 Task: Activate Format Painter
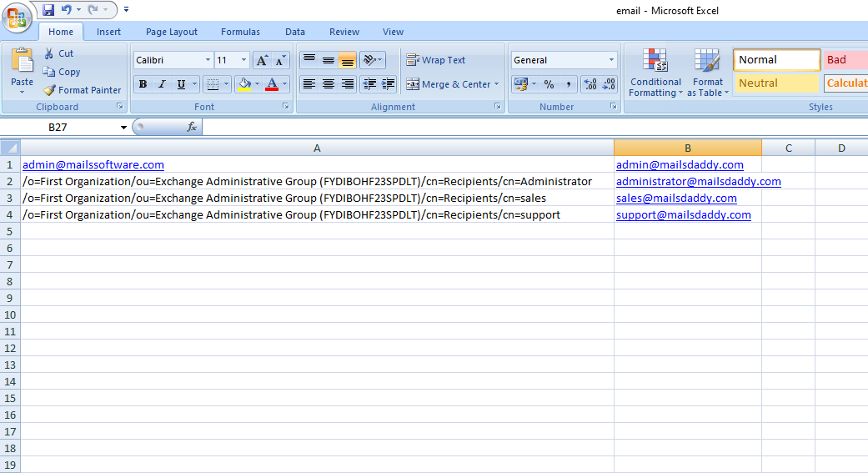[x=83, y=90]
